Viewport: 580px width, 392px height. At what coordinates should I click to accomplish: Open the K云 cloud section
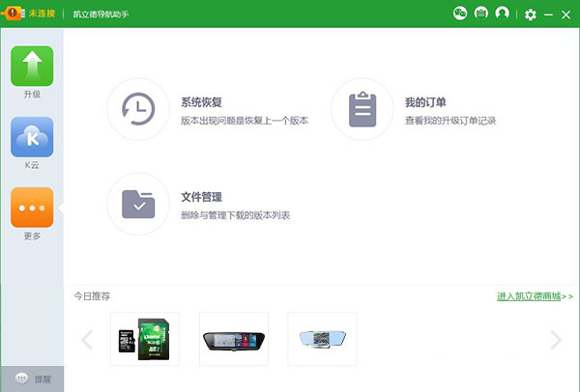pos(32,137)
